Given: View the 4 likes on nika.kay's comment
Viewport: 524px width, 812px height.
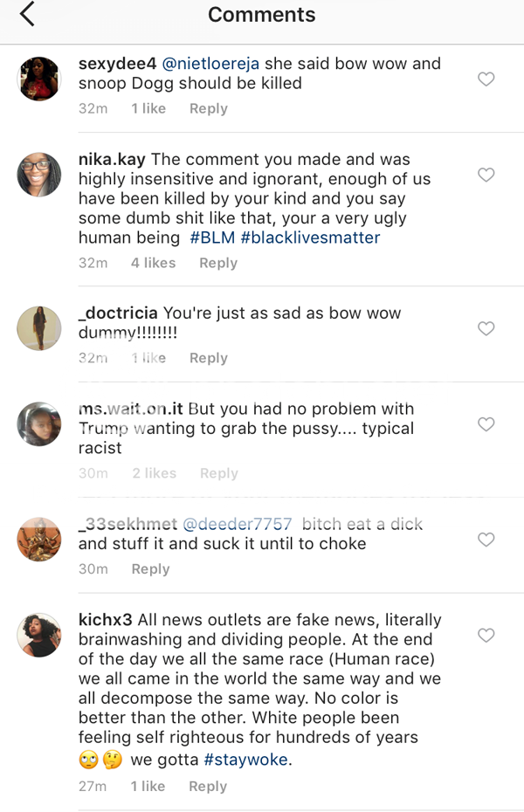Looking at the screenshot, I should (153, 263).
